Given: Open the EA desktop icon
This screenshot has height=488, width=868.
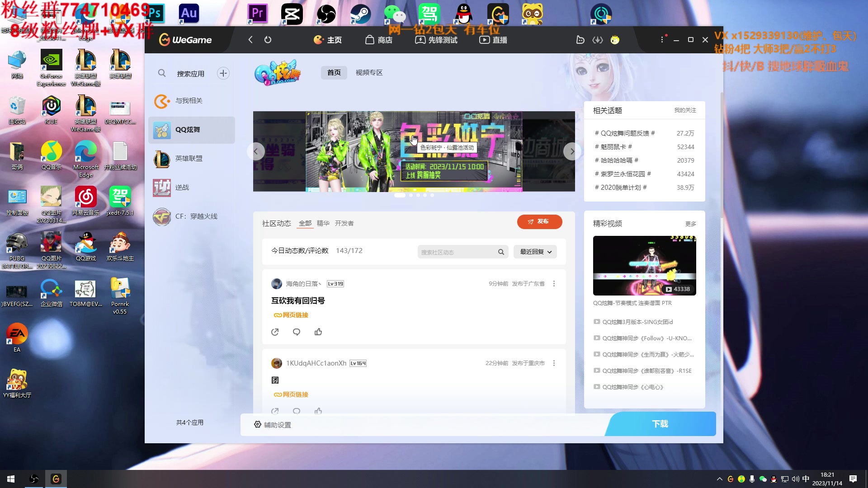Looking at the screenshot, I should [x=17, y=338].
